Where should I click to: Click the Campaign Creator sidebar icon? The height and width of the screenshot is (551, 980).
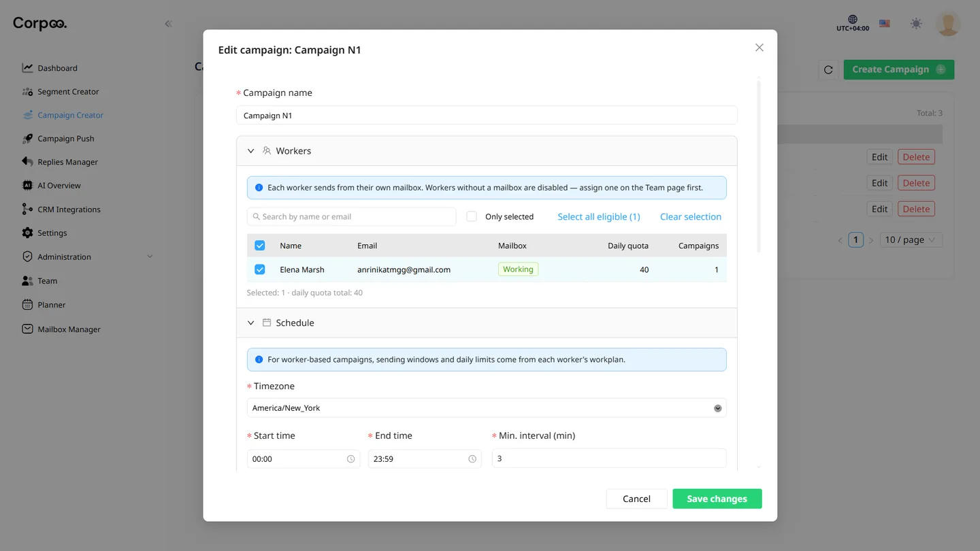pos(27,115)
